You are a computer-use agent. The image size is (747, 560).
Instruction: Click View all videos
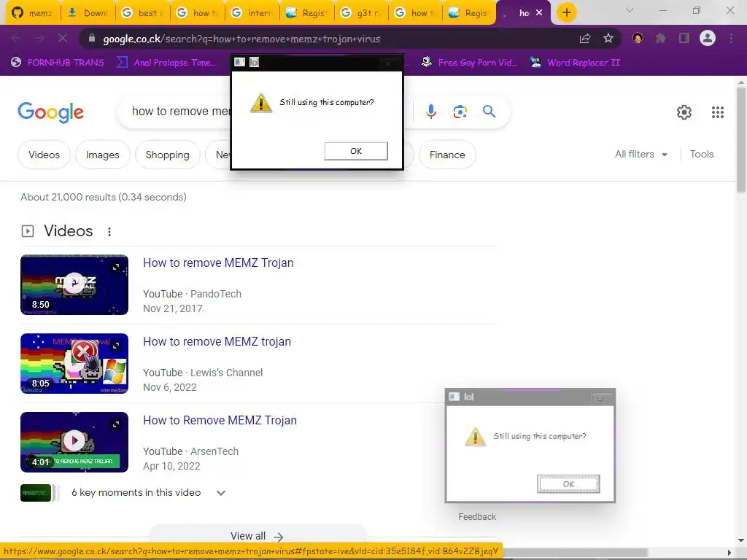tap(258, 536)
